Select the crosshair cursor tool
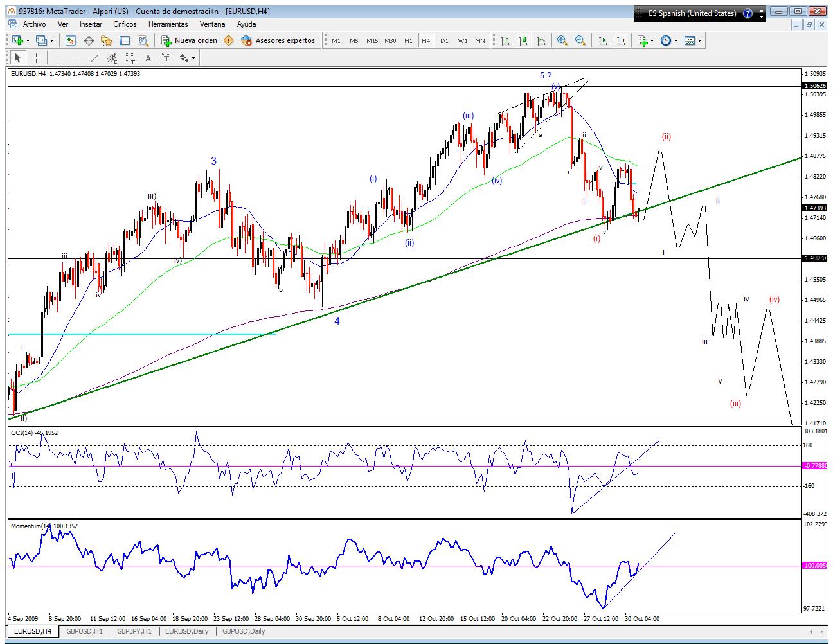The image size is (833, 644). tap(36, 58)
